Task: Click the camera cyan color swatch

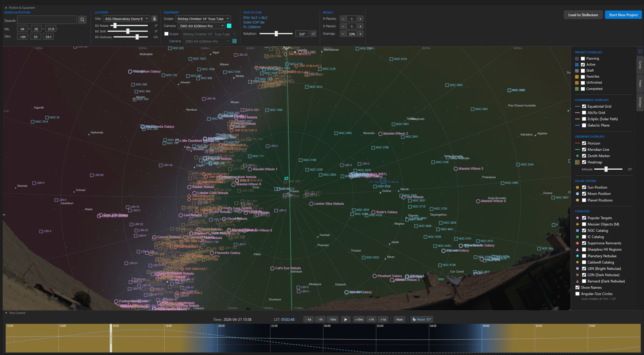Action: pos(229,26)
